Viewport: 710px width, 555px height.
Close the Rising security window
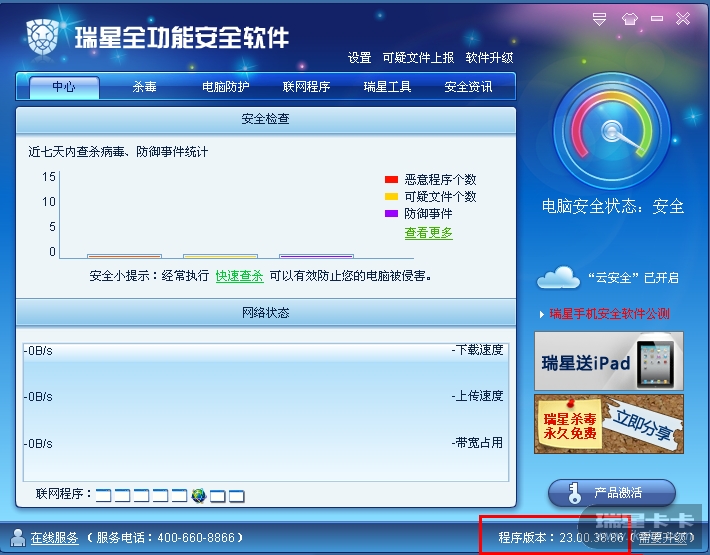[682, 19]
